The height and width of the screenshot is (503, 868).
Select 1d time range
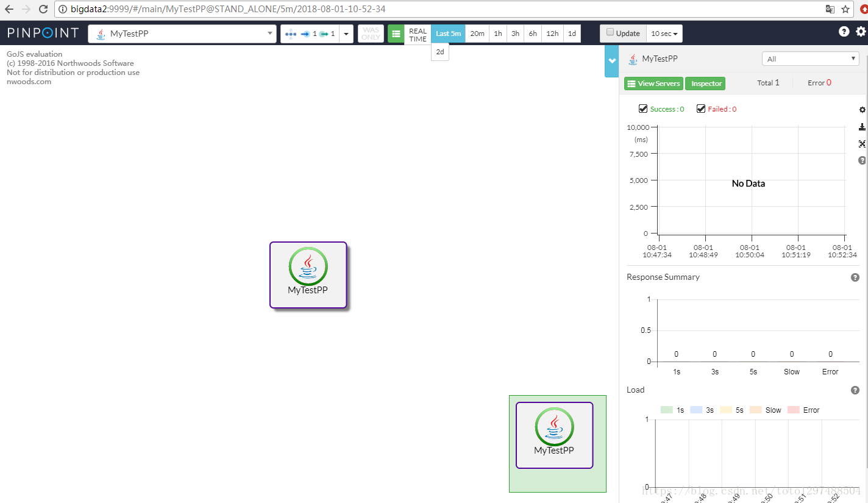tap(572, 34)
